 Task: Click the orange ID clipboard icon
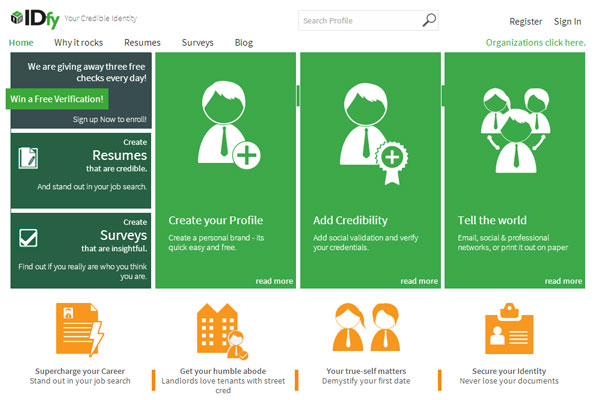pos(509,328)
